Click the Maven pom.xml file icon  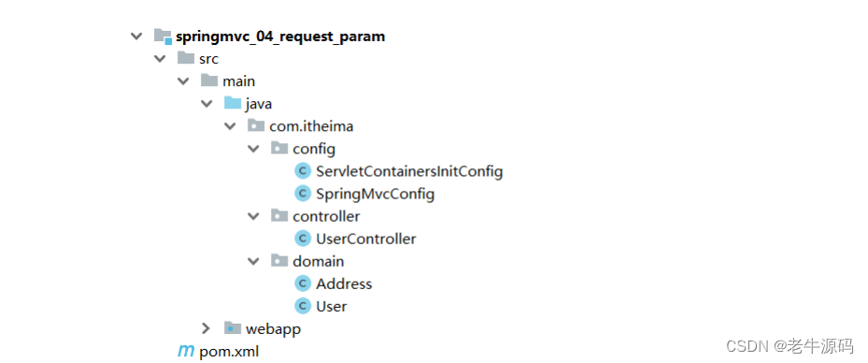(x=185, y=351)
